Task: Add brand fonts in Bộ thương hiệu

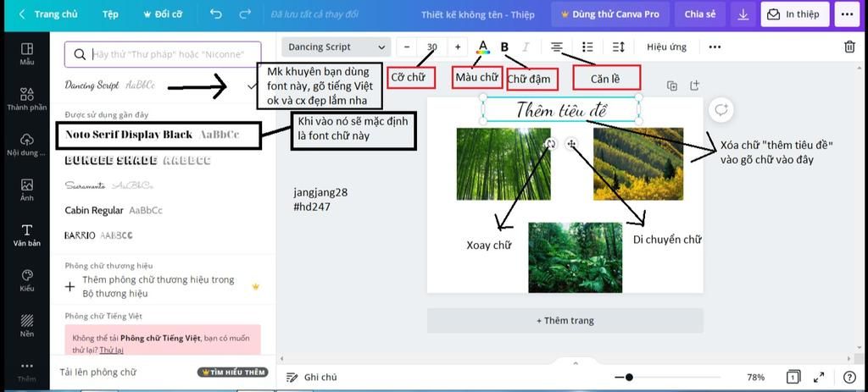Action: point(162,286)
